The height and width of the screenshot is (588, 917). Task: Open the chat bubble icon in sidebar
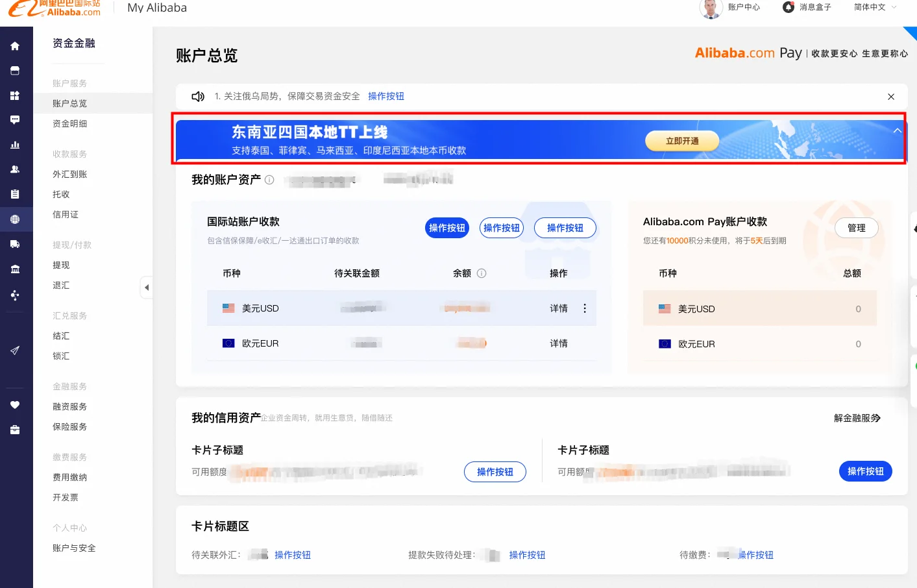click(15, 120)
